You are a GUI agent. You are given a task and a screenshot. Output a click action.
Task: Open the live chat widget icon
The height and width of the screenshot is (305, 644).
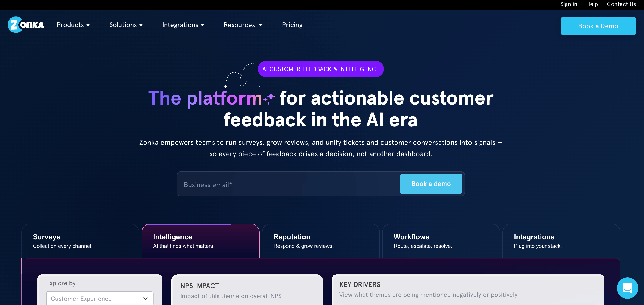627,288
